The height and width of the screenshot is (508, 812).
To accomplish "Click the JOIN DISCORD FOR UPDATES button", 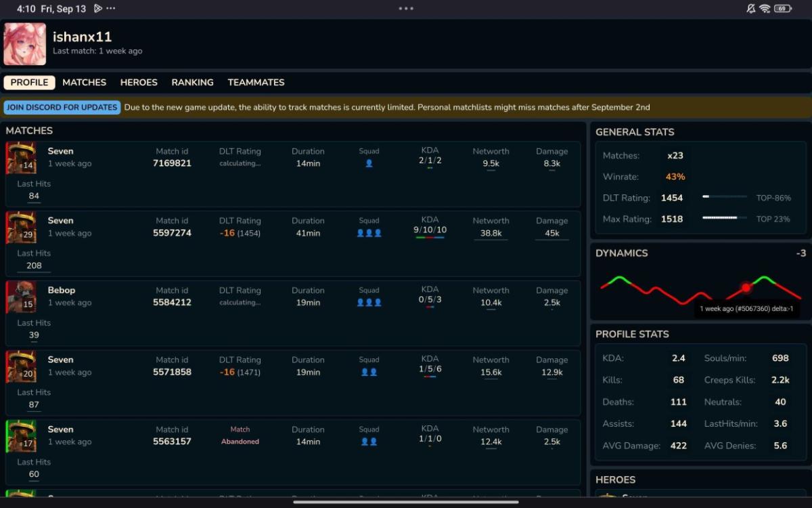I will (x=62, y=106).
